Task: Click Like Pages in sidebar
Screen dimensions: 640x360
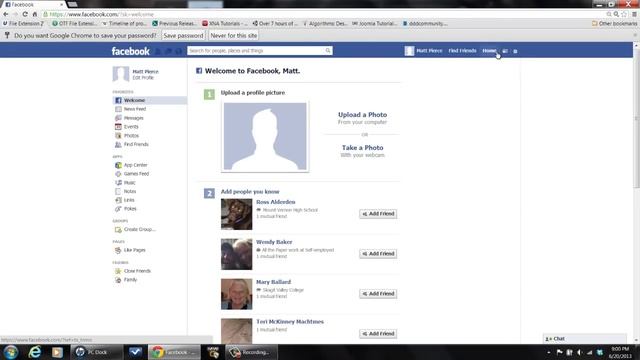Action: click(x=134, y=250)
